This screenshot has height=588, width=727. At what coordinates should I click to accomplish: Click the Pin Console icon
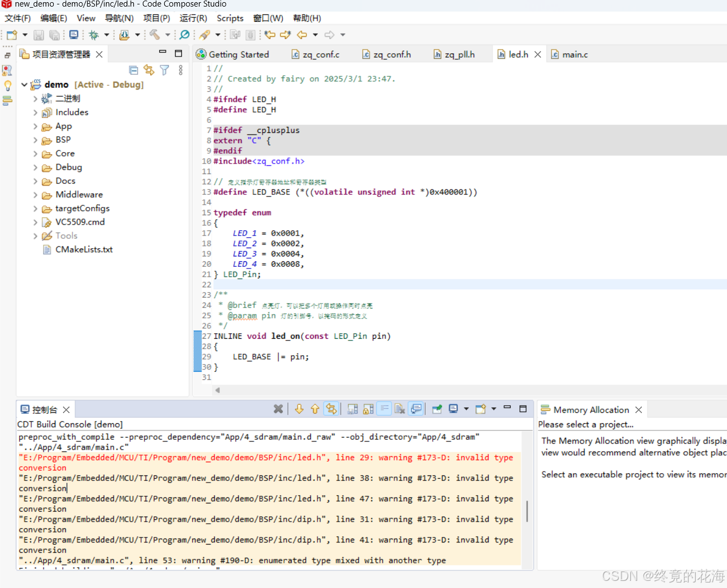point(437,409)
